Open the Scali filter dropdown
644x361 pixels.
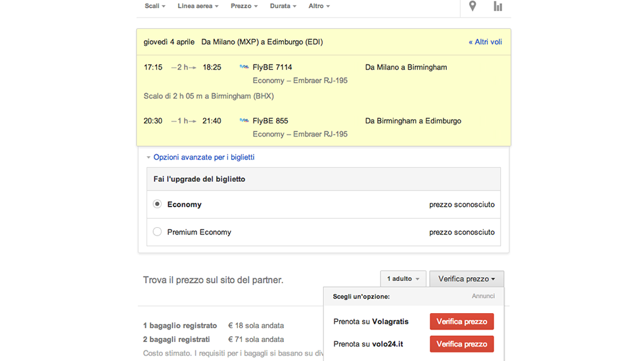click(155, 6)
